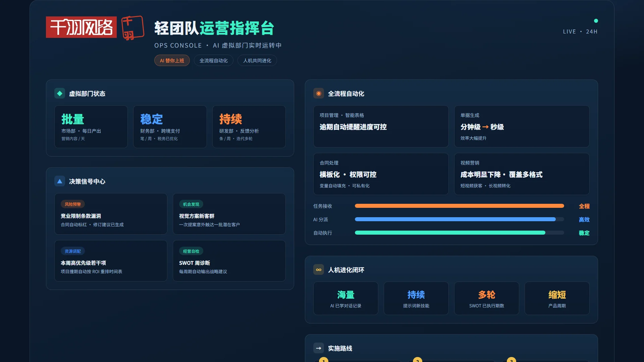The width and height of the screenshot is (644, 362).
Task: Open the SWOT 周诊断 signal
Action: pos(229,261)
